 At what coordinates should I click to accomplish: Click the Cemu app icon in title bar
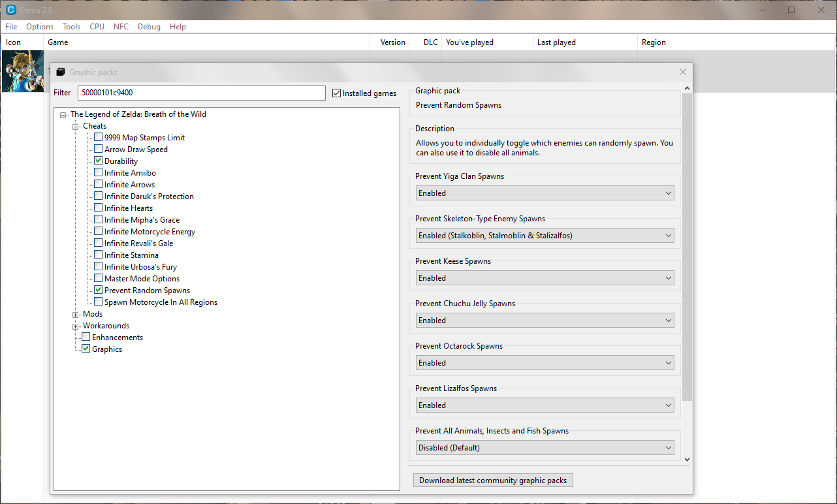point(11,10)
